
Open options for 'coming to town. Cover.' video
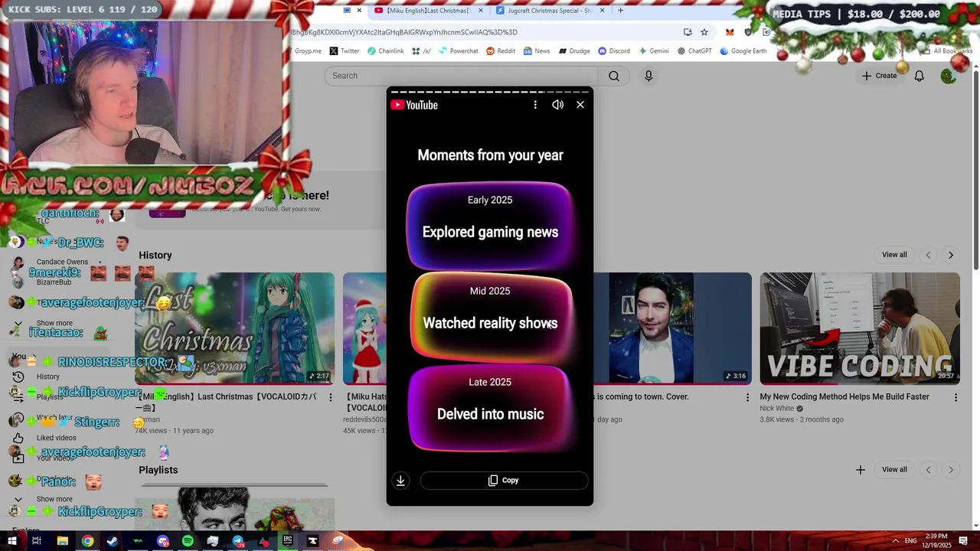point(748,397)
